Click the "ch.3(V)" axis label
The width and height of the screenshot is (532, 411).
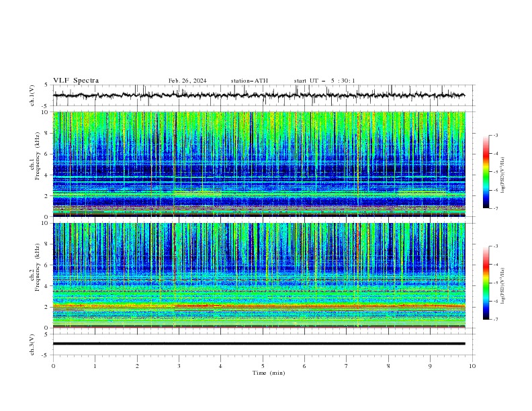(x=32, y=345)
